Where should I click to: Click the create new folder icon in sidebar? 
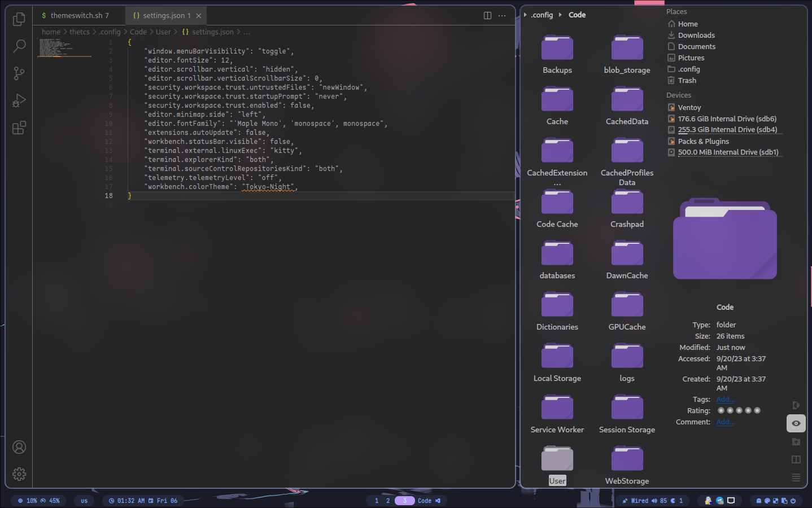pyautogui.click(x=796, y=441)
